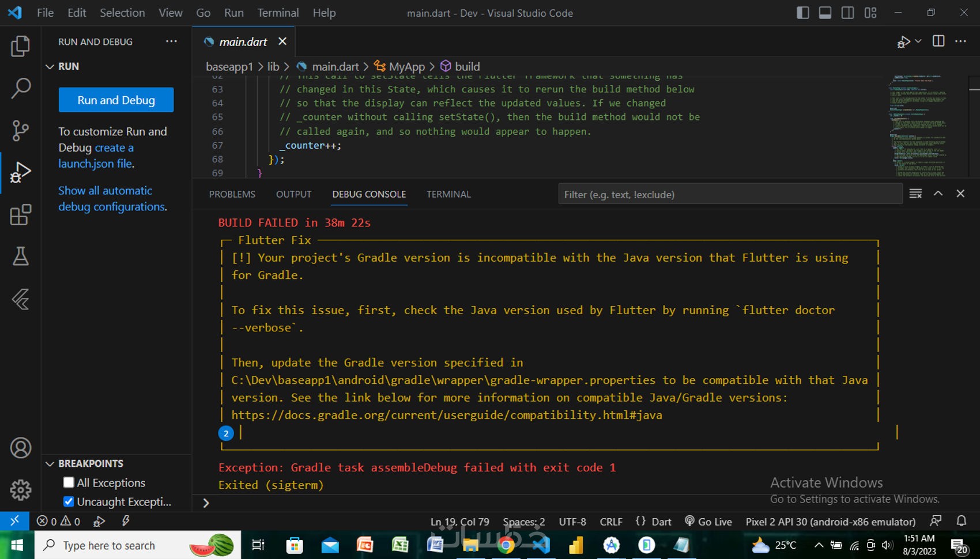This screenshot has width=980, height=559.
Task: Click the filter lines icon in debug console panel
Action: (915, 194)
